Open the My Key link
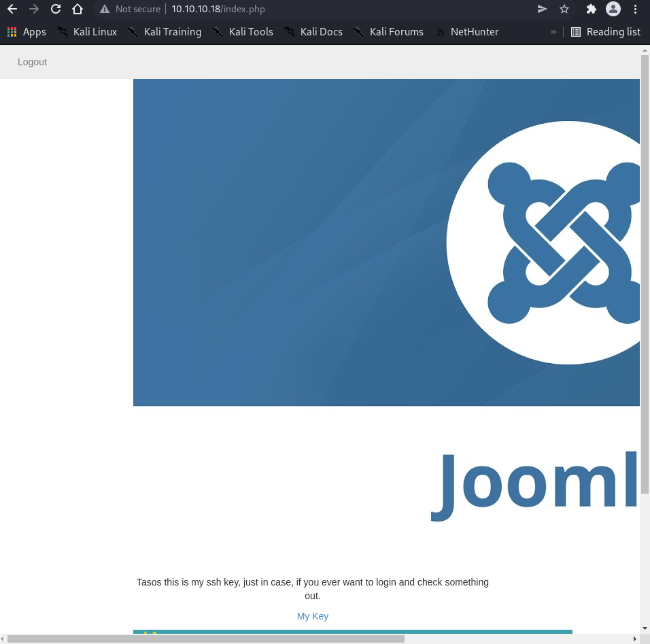The height and width of the screenshot is (644, 650). 313,616
